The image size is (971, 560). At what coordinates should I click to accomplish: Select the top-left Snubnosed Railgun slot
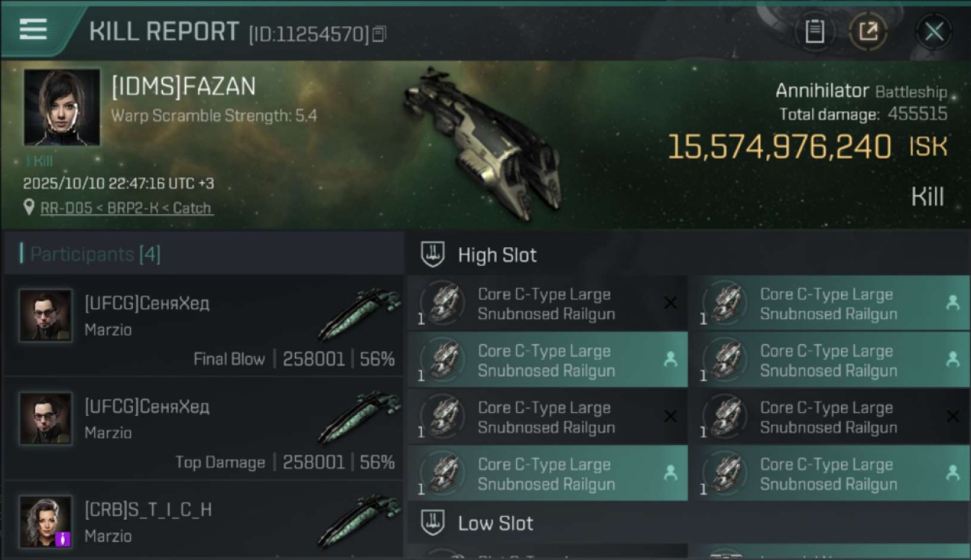(547, 304)
